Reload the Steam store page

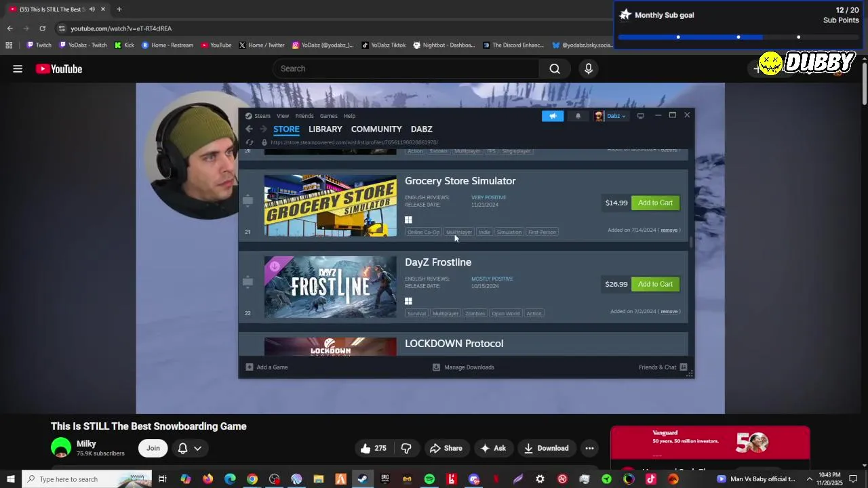(250, 142)
